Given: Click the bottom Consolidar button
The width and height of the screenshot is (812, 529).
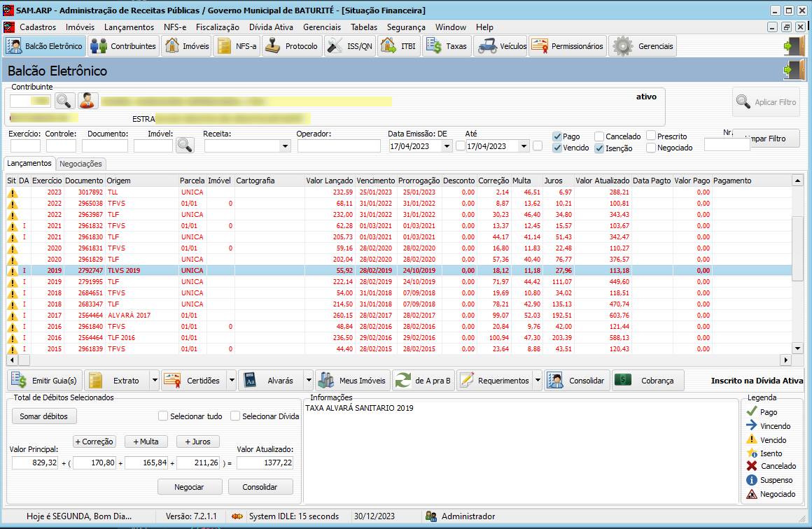Looking at the screenshot, I should 260,487.
